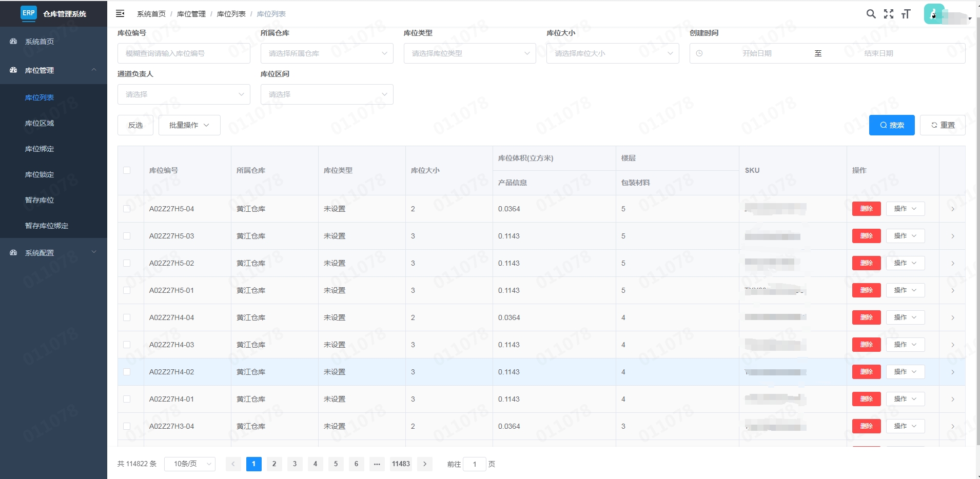This screenshot has width=980, height=479.
Task: Tick the checkbox for row A02Z27H4-02
Action: 127,372
